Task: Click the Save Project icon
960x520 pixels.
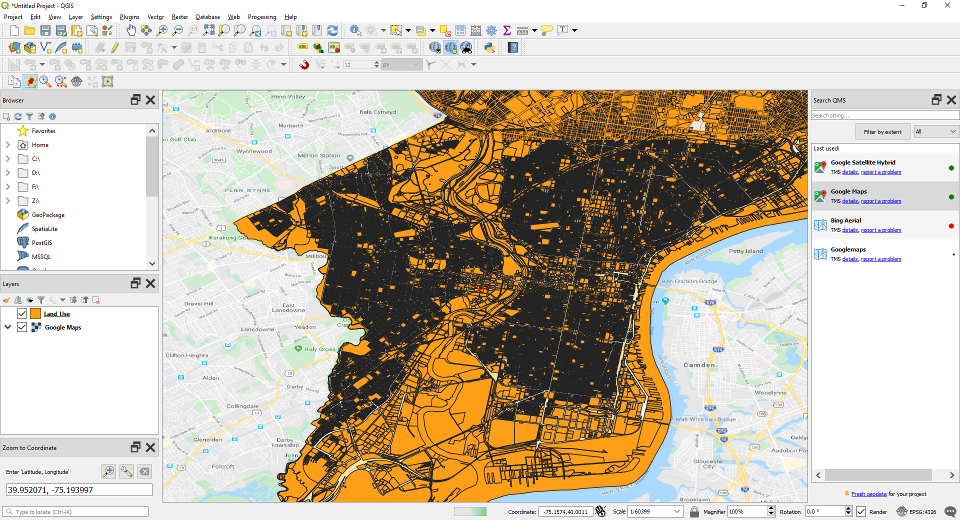Action: tap(46, 31)
